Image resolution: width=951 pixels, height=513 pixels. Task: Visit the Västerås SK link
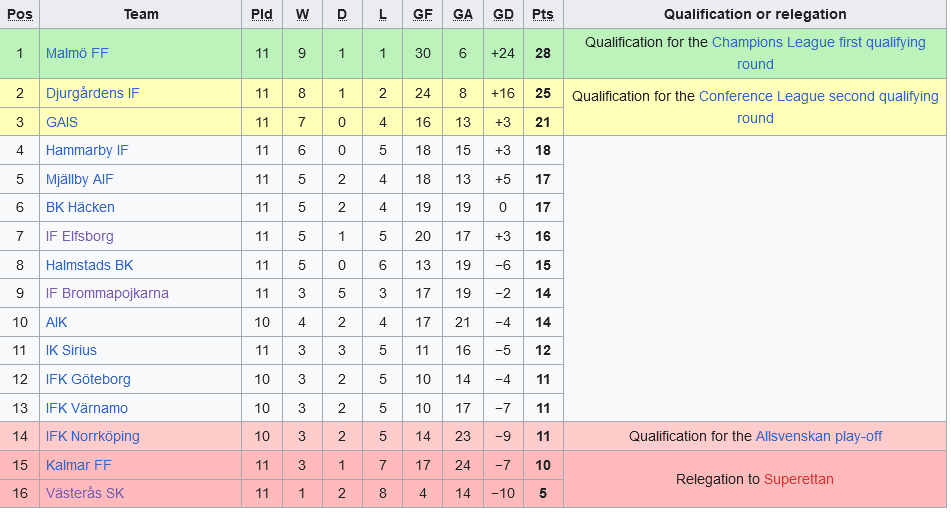85,493
